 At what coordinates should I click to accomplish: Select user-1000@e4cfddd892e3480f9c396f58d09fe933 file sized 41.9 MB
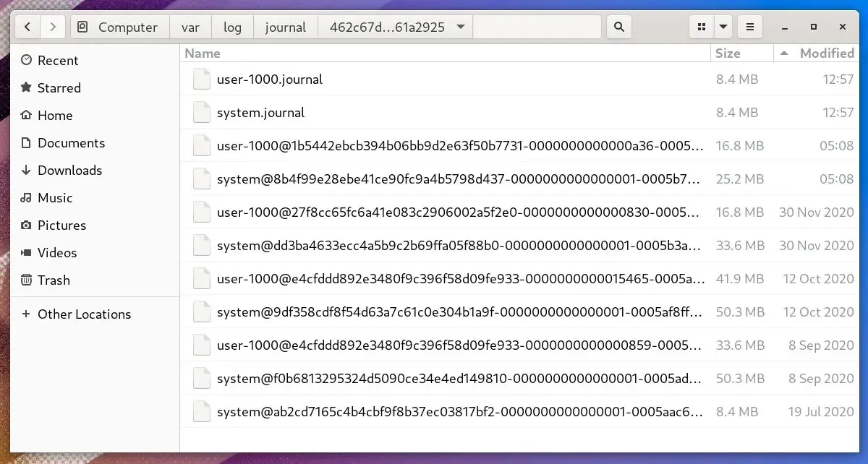coord(519,279)
